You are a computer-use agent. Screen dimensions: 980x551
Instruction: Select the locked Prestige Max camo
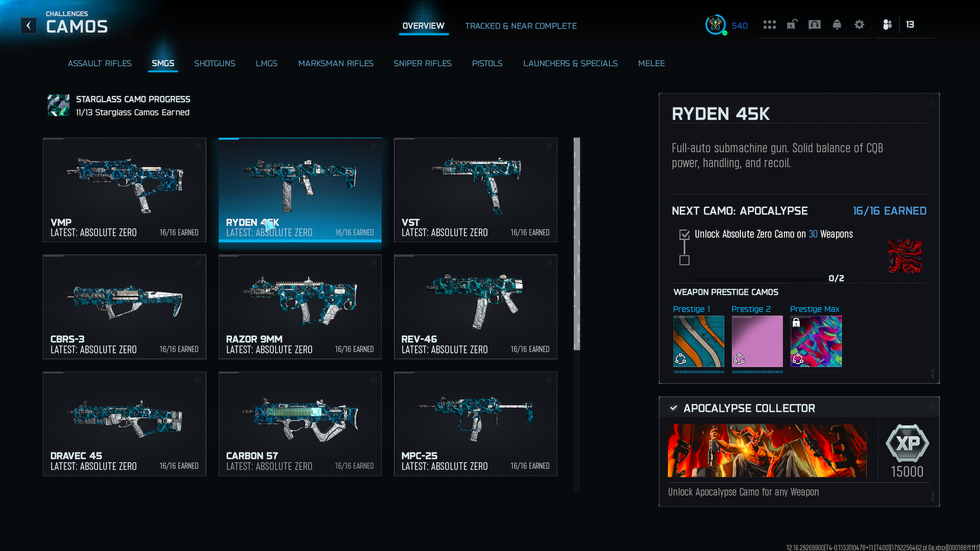(x=816, y=341)
